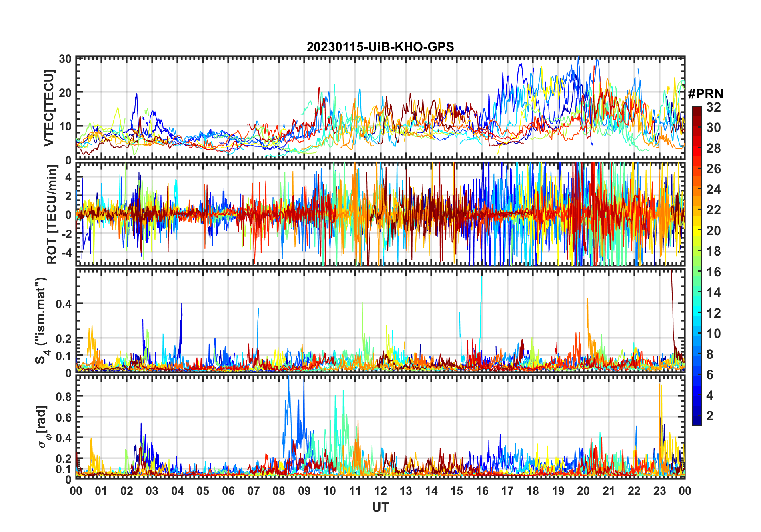Click the ROT [TECU/min] y-axis label

[52, 214]
